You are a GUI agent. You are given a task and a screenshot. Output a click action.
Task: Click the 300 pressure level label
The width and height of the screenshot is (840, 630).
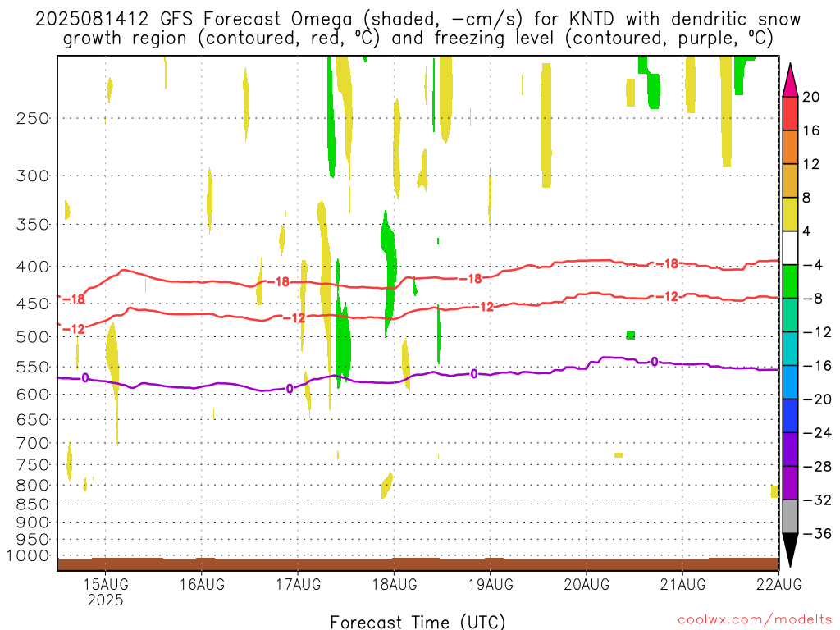33,176
